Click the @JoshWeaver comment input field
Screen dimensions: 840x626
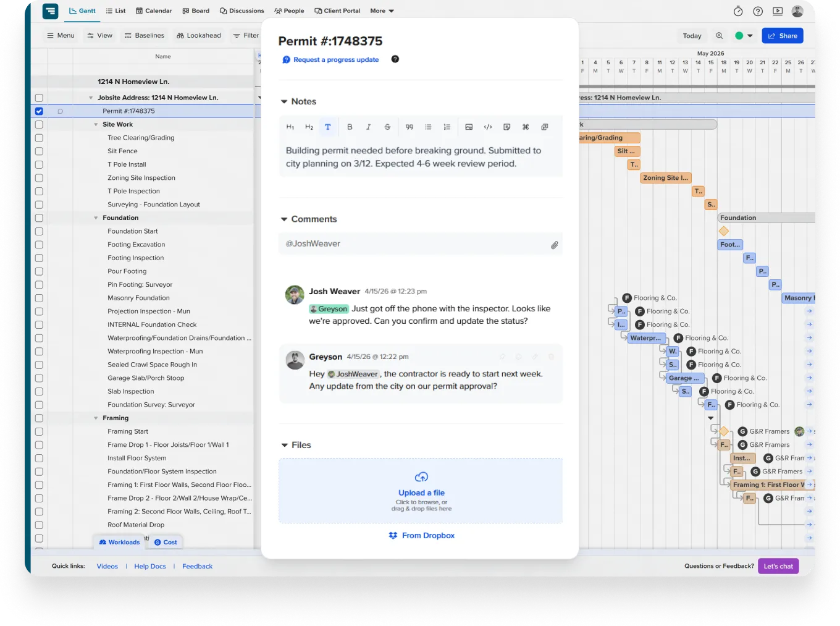[x=420, y=244]
